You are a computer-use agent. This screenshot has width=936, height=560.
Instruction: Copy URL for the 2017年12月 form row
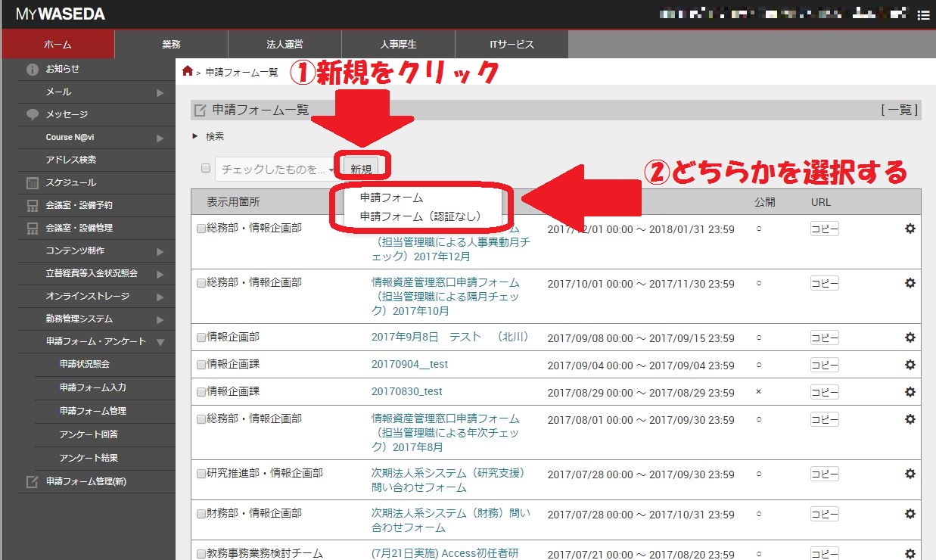(x=824, y=229)
